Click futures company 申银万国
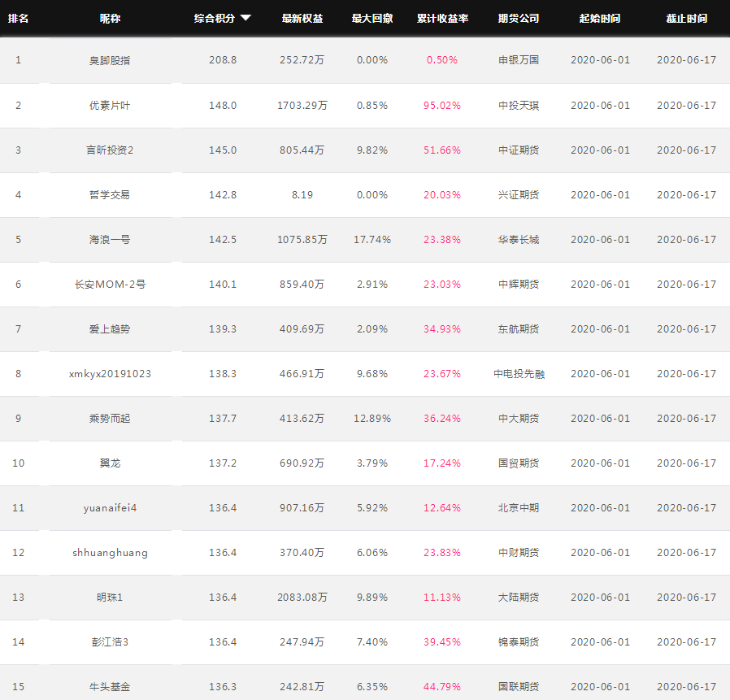The height and width of the screenshot is (700, 730). pos(519,60)
